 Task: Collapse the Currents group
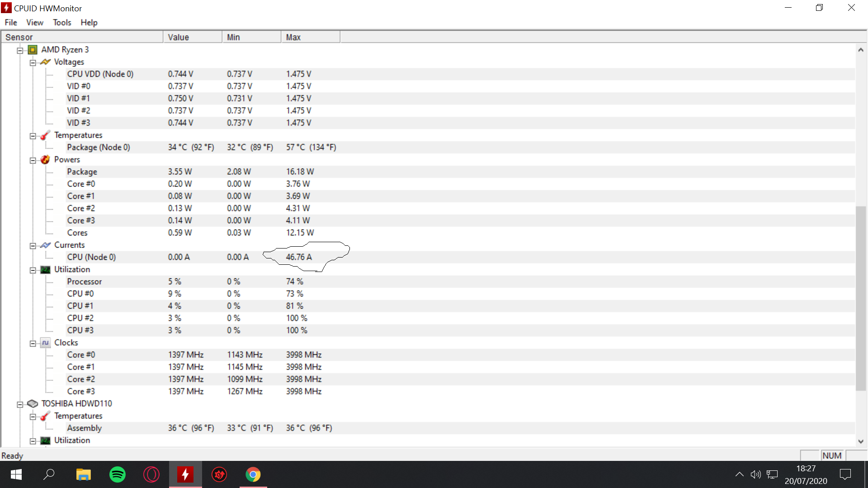pos(33,245)
